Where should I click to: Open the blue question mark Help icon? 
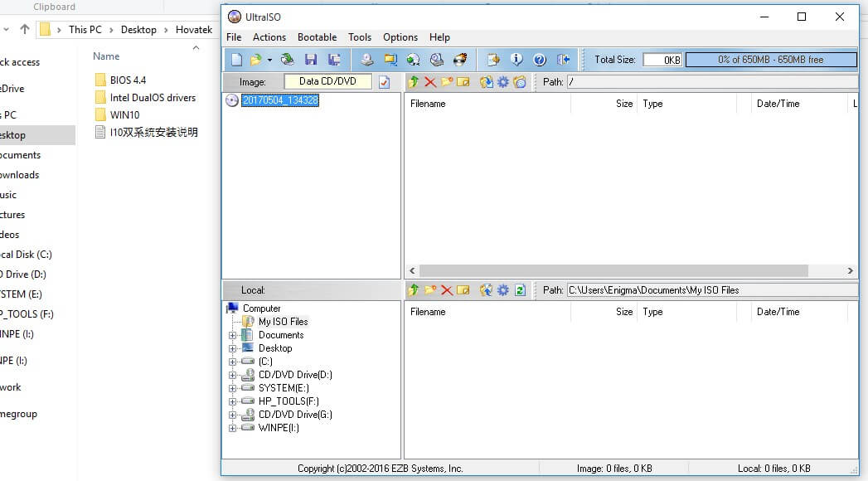point(540,60)
